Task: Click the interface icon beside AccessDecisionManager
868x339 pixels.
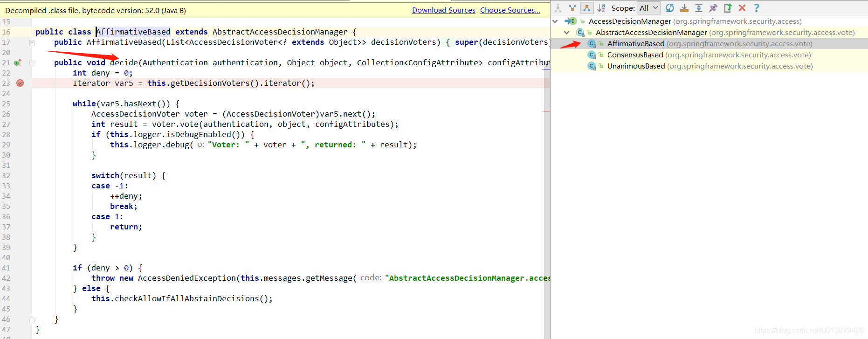Action: 572,21
